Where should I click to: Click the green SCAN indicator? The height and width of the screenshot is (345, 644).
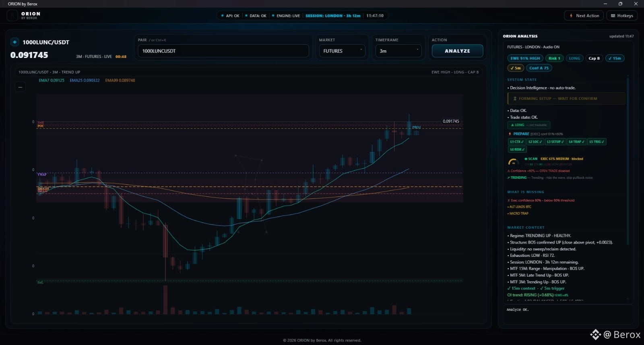coord(531,159)
